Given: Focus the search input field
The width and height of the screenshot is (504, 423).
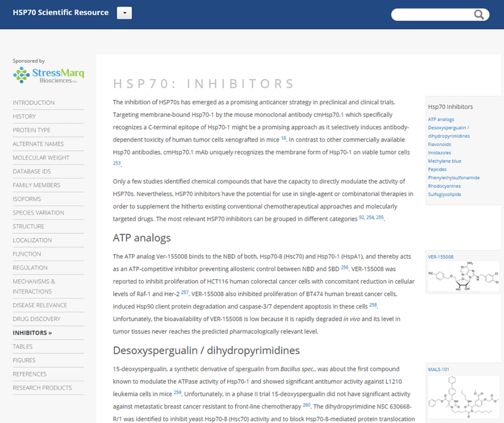Looking at the screenshot, I should pyautogui.click(x=432, y=14).
